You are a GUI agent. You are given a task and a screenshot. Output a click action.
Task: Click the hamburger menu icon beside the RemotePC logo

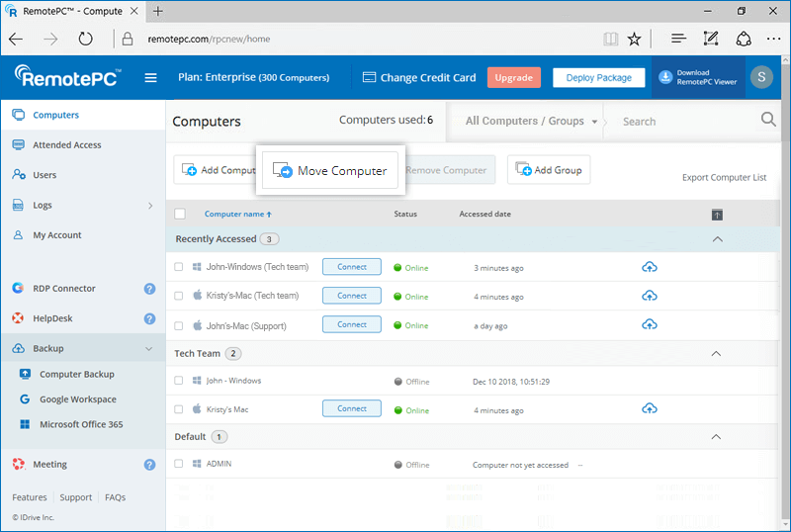[x=151, y=78]
